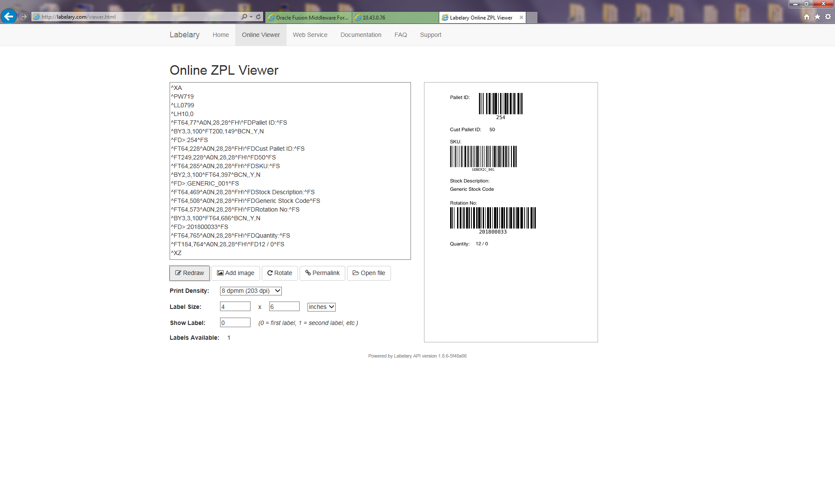Screen dimensions: 835x504
Task: Click the browser Back arrow button
Action: (x=9, y=17)
